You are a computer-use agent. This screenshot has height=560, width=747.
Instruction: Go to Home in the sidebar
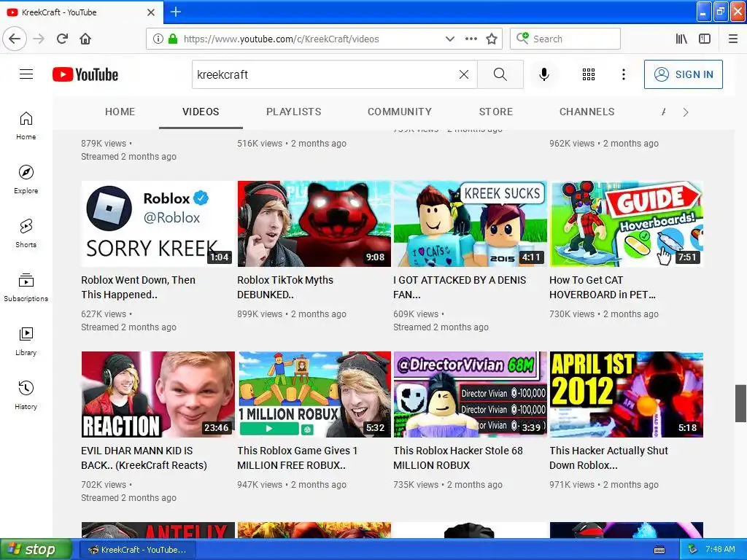point(26,126)
